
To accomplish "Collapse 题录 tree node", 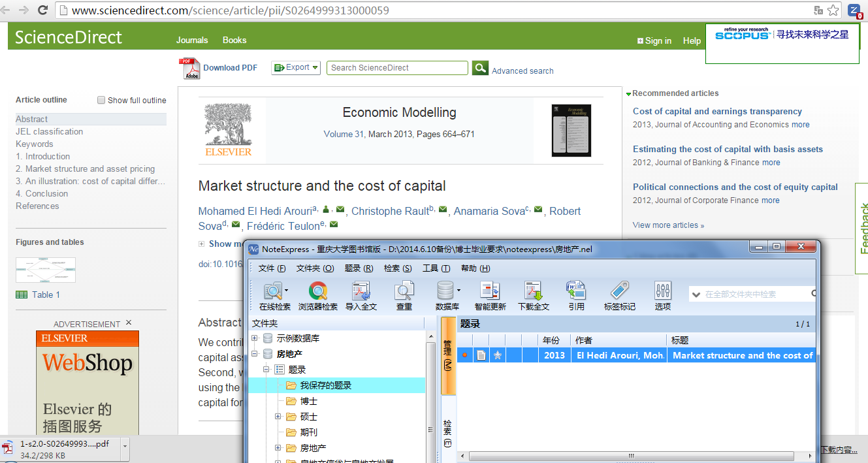I will (x=266, y=370).
